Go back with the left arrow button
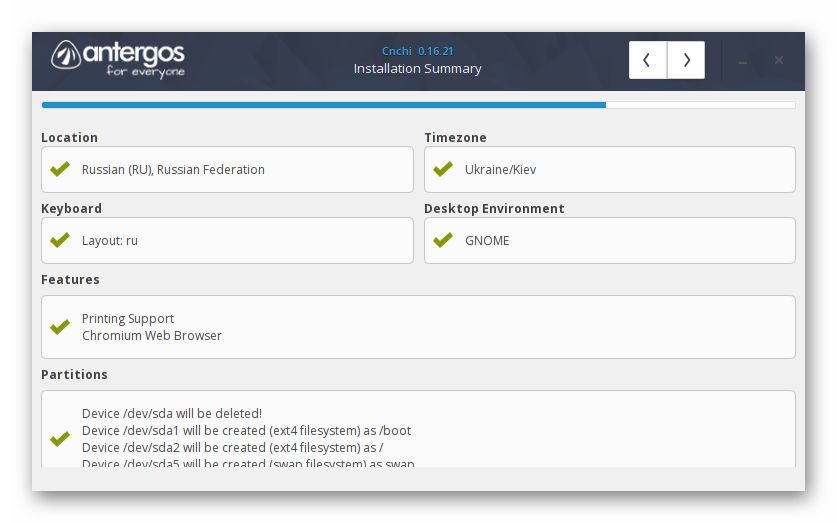837x523 pixels. 648,60
